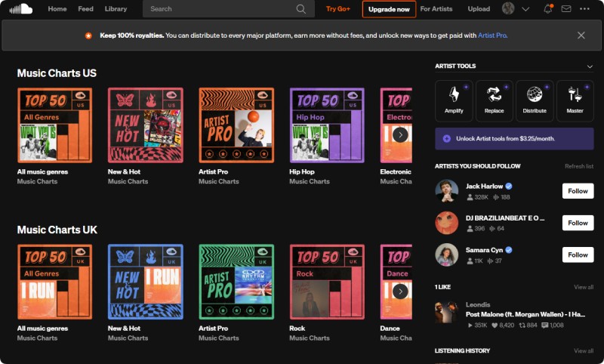Go to the Home tab
This screenshot has width=604, height=364.
57,9
